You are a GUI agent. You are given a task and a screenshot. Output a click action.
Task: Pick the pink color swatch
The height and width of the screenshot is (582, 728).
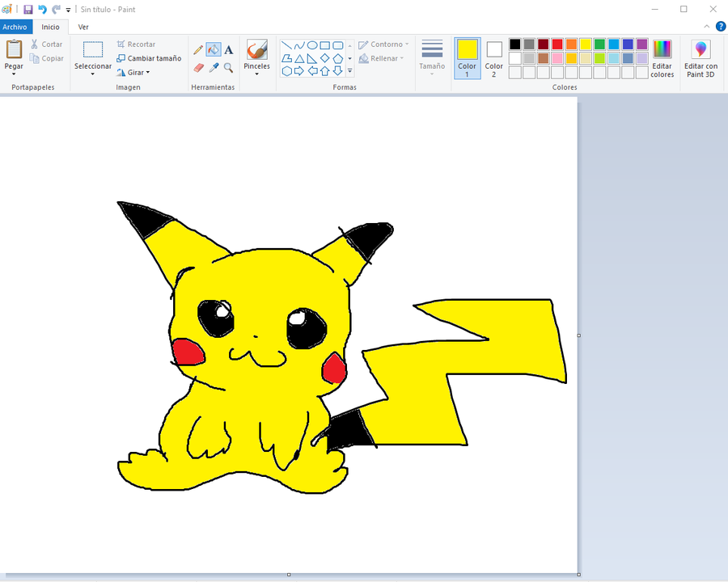pos(557,58)
